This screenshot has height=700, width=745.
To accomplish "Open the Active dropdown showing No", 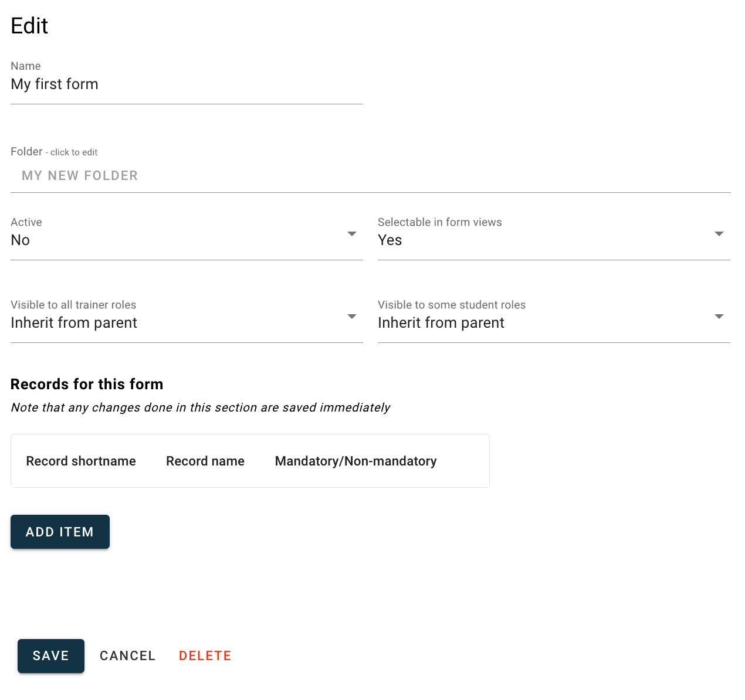I will coord(176,240).
